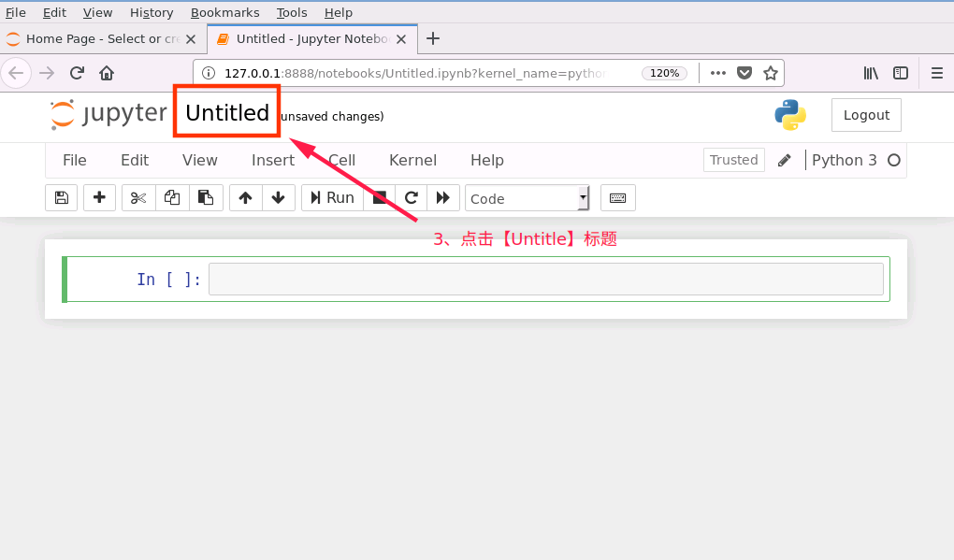Open the Code cell type dropdown
Screen dimensions: 954x560
coord(527,198)
